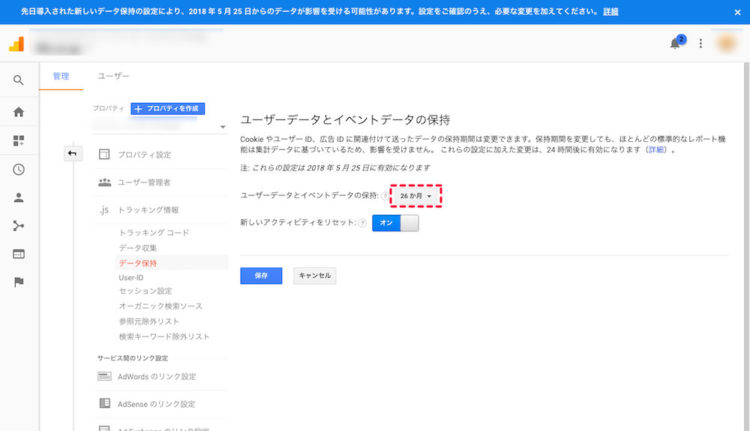Image resolution: width=750 pixels, height=431 pixels.
Task: Click the blue 保存 button
Action: tap(261, 276)
